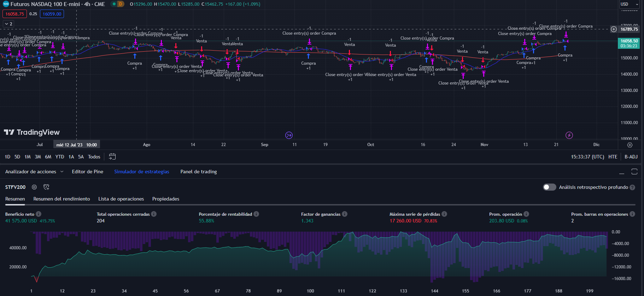Image resolution: width=644 pixels, height=296 pixels.
Task: Open Resumen del rendimiento tab
Action: [x=62, y=199]
